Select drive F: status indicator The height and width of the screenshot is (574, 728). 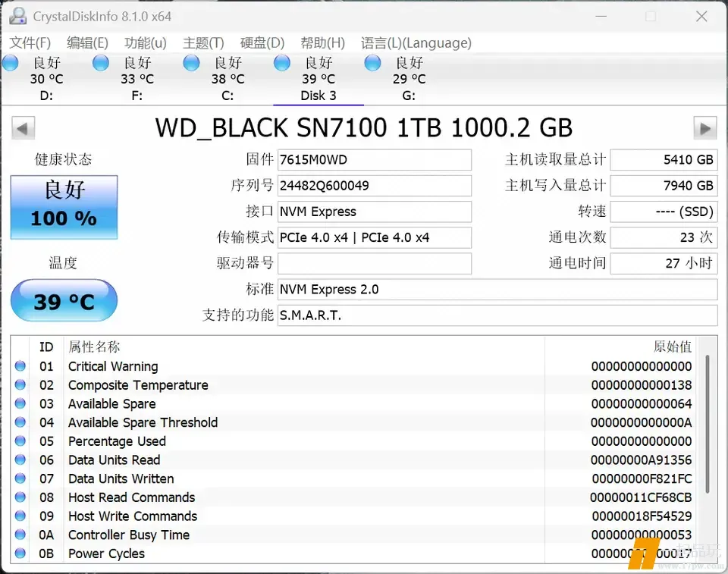pyautogui.click(x=101, y=63)
